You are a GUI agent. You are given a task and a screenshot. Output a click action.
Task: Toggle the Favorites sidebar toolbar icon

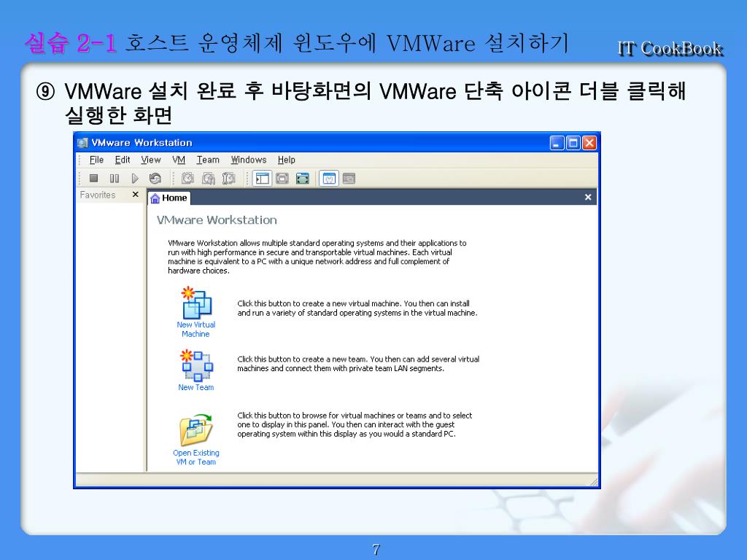(262, 179)
